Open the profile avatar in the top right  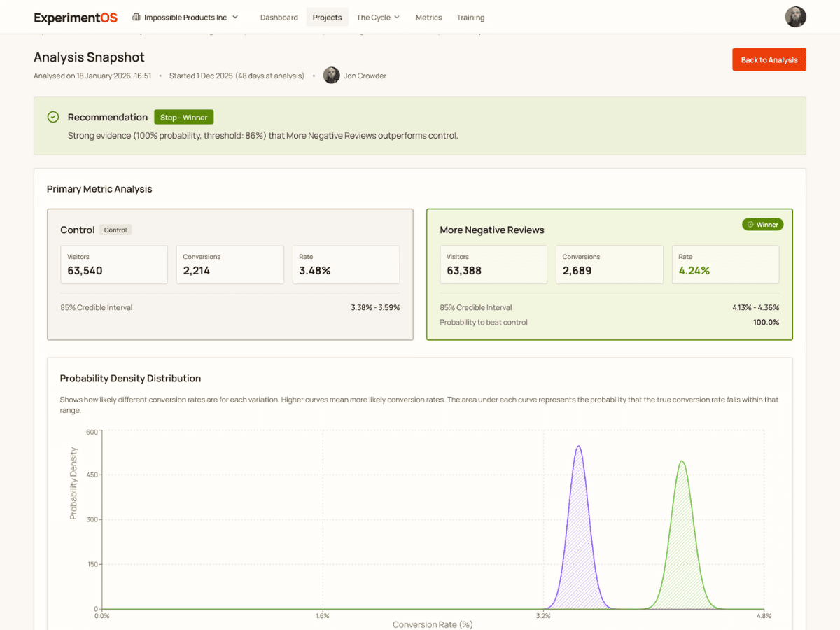tap(796, 17)
